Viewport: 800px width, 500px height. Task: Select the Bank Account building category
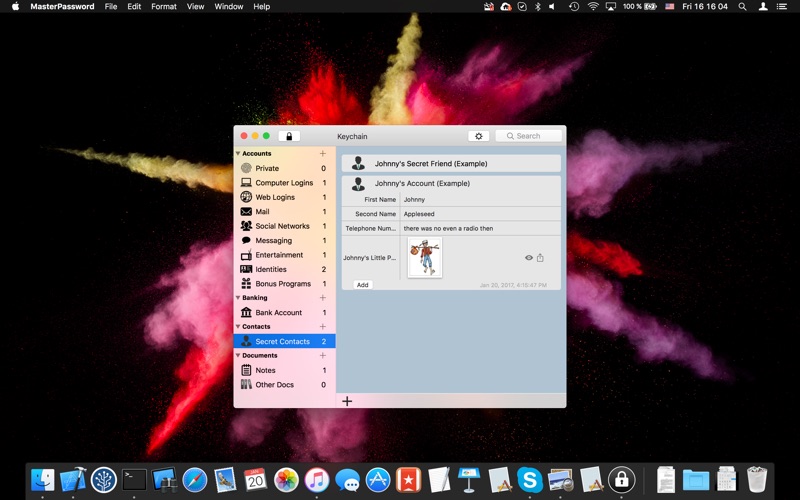(x=284, y=312)
